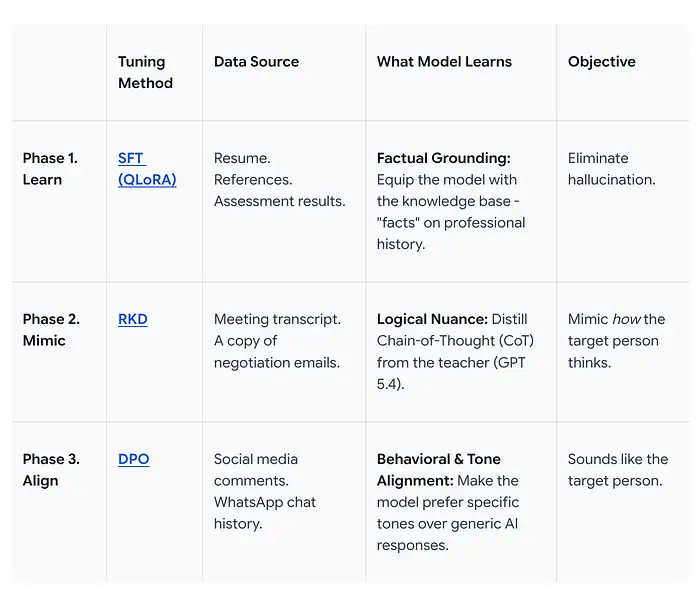Click the Data Source column header

tap(258, 62)
